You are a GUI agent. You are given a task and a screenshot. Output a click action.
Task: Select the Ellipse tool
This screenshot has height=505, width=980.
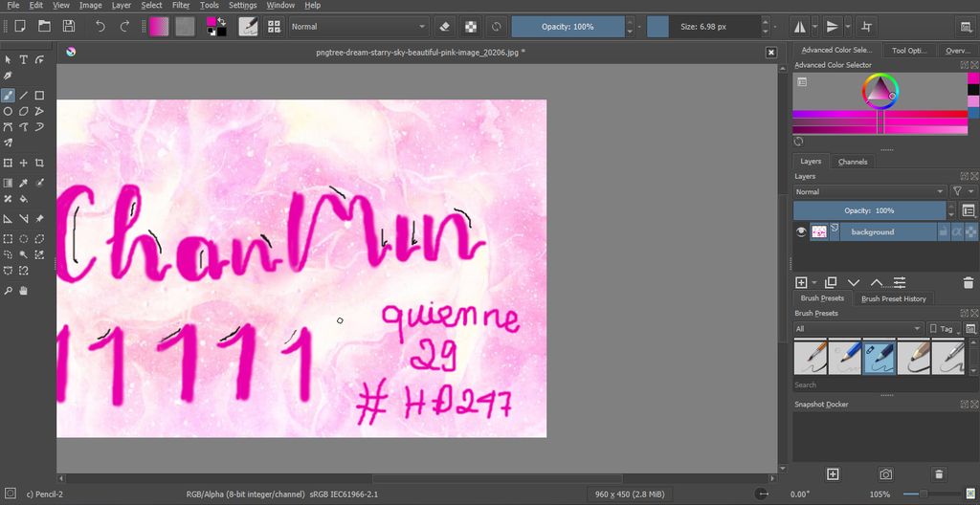(8, 111)
